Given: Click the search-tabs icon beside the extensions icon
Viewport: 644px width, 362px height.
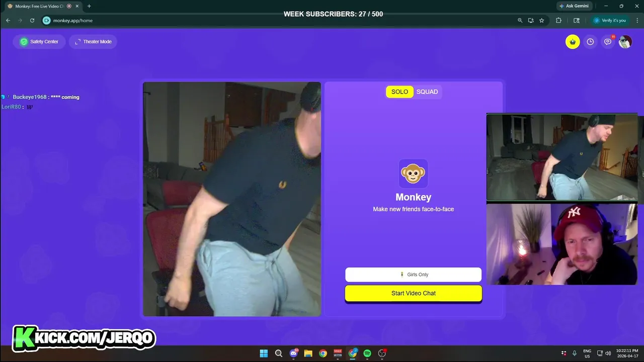Looking at the screenshot, I should tap(577, 21).
